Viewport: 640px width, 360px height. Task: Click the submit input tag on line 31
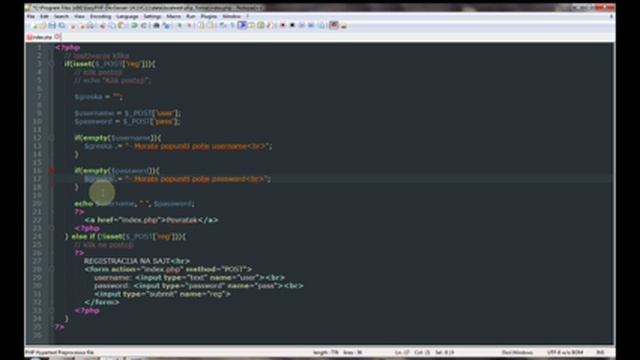point(162,294)
